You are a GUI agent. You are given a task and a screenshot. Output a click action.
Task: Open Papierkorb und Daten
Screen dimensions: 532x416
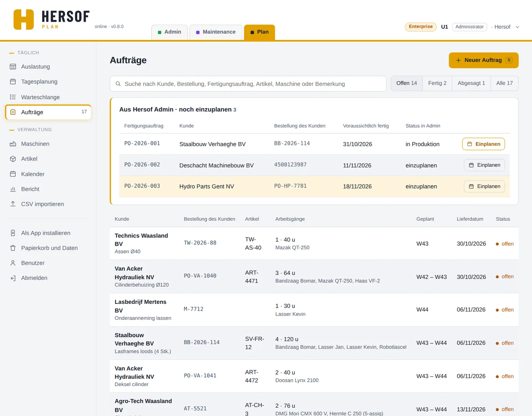[48, 248]
